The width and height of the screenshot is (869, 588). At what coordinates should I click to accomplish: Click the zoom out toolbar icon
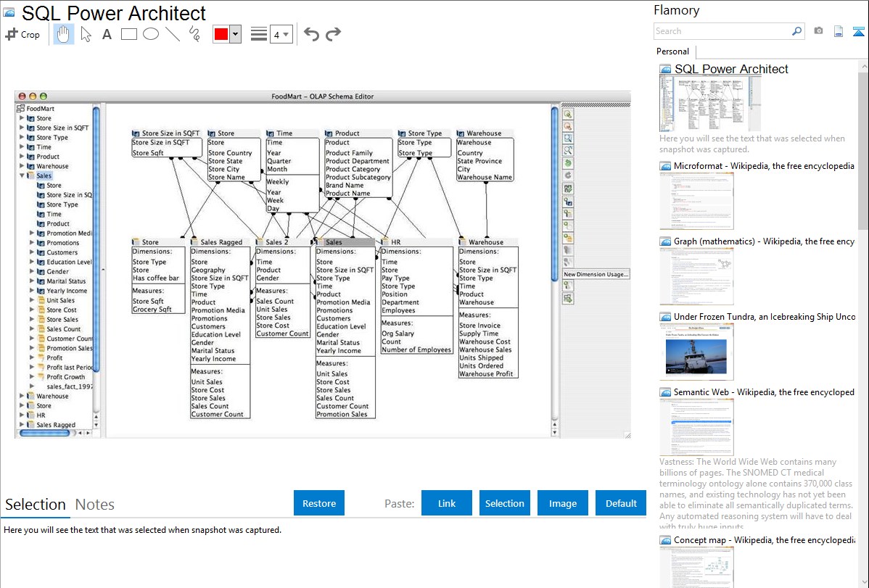coord(568,127)
